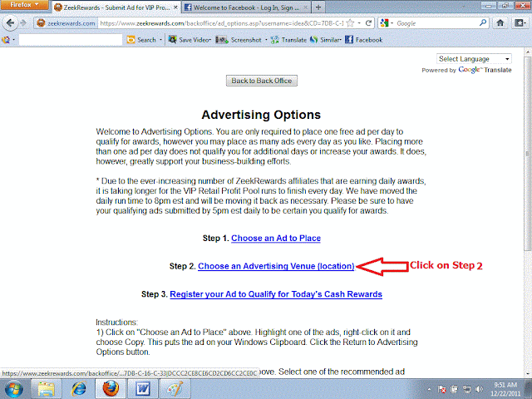Click the zeekrewards.com site identity button
Screen dimensions: 532x399
[x=66, y=23]
